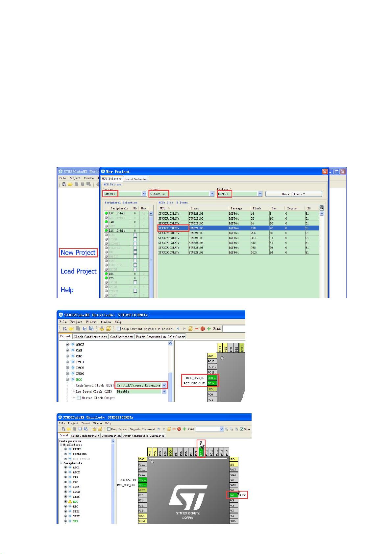The height and width of the screenshot is (554, 392).
Task: Click the green PD0 RCC_OSC_IN pin in middle window
Action: pos(212,378)
